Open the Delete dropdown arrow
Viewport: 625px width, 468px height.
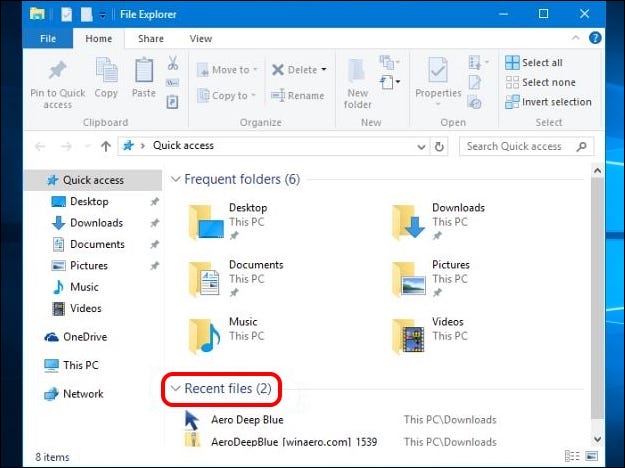coord(324,70)
